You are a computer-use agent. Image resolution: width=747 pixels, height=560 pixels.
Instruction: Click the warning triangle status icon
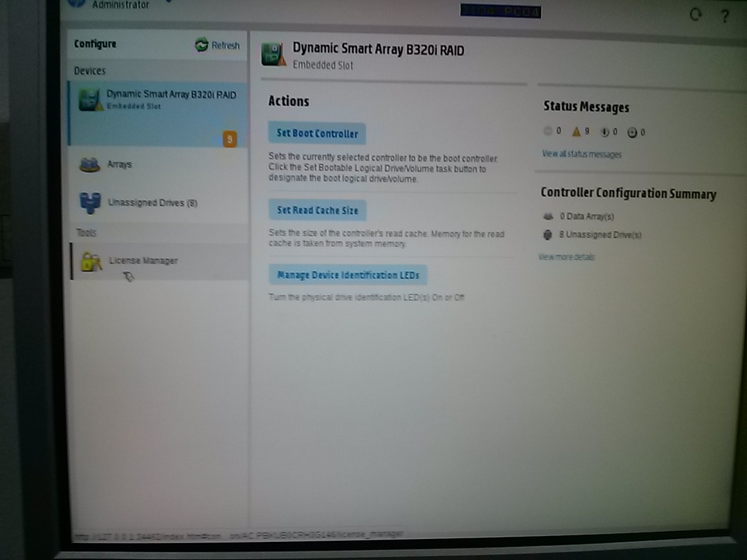tap(577, 132)
